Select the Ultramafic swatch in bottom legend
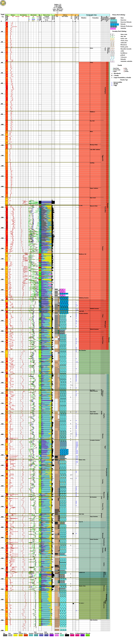This screenshot has width=134, height=644. click(88, 635)
